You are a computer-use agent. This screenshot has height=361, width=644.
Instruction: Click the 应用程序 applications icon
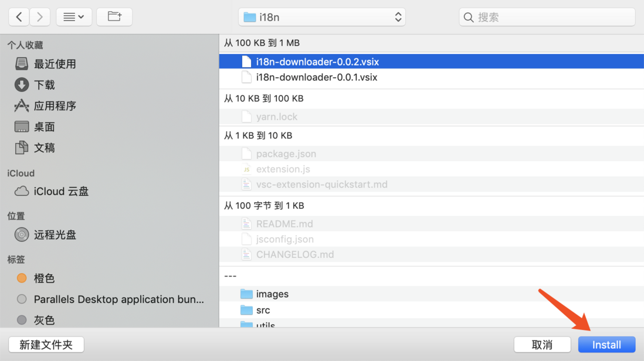click(x=22, y=106)
